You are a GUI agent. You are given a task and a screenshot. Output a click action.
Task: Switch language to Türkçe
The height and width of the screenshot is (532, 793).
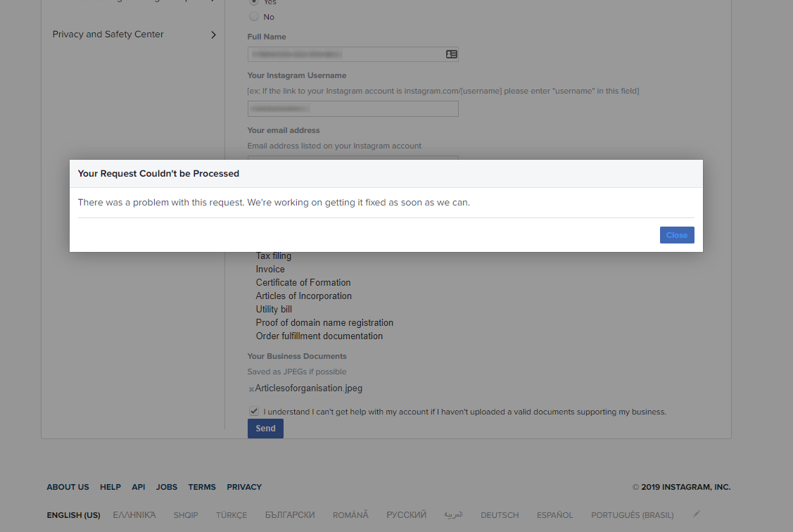click(231, 515)
